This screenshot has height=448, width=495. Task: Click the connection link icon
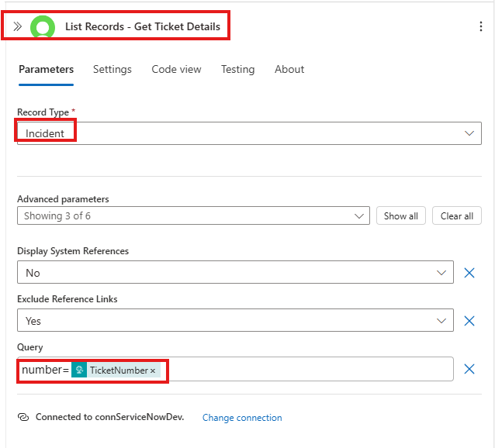(x=23, y=417)
